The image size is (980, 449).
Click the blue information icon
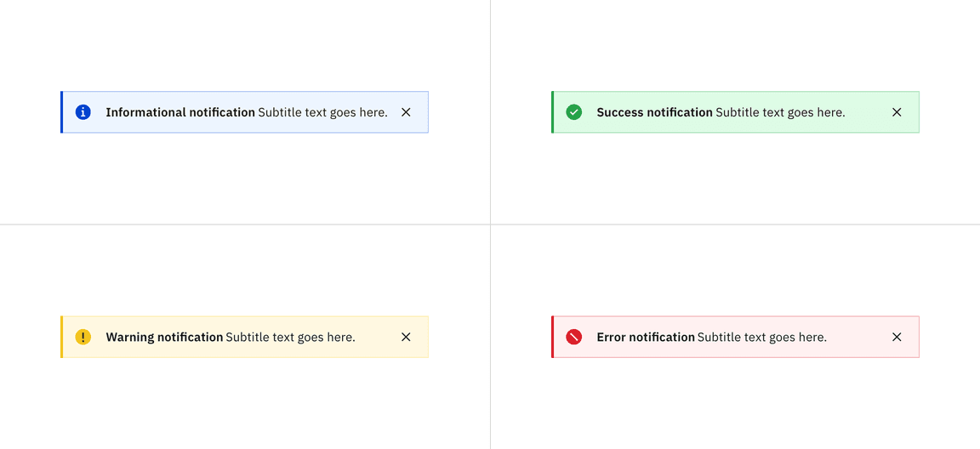pyautogui.click(x=83, y=112)
